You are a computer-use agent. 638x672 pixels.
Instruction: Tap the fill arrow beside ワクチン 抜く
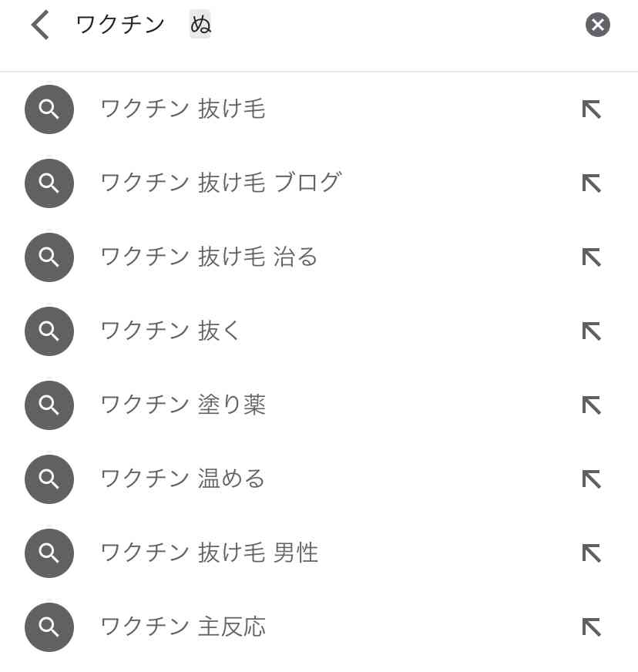pyautogui.click(x=592, y=331)
